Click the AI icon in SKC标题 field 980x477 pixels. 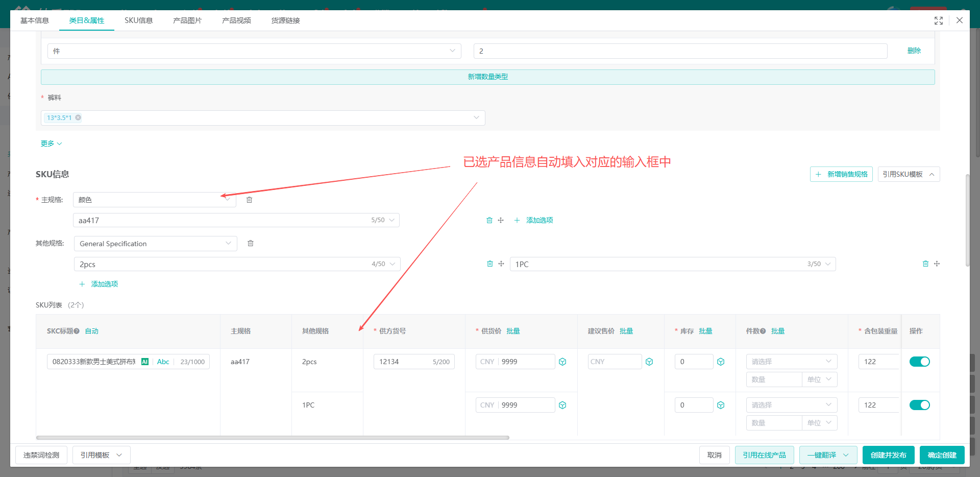point(145,362)
